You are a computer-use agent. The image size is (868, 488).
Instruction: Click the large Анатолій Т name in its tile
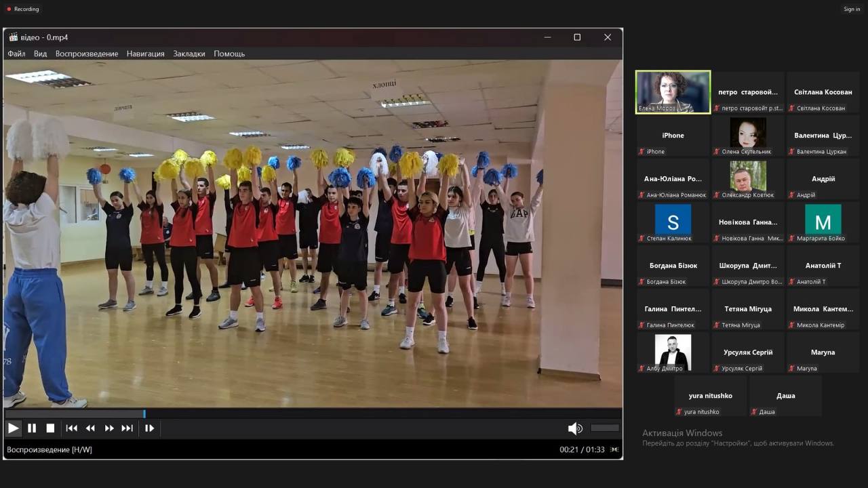pos(823,266)
